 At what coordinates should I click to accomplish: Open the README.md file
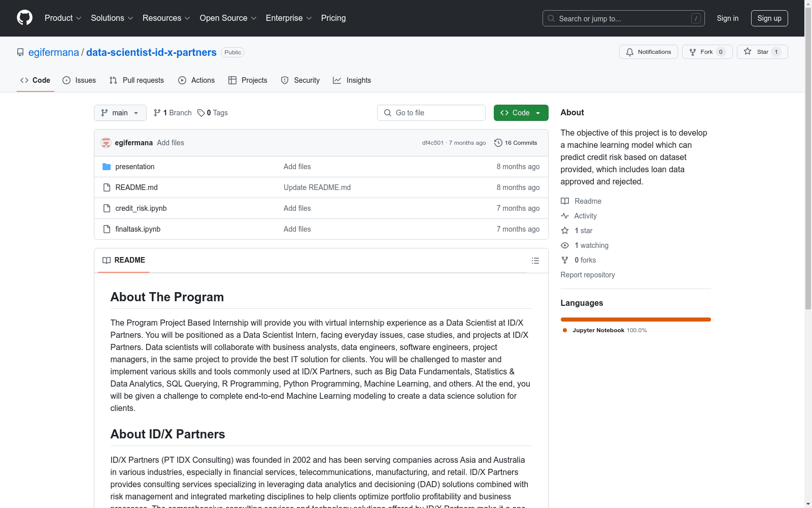pyautogui.click(x=137, y=187)
